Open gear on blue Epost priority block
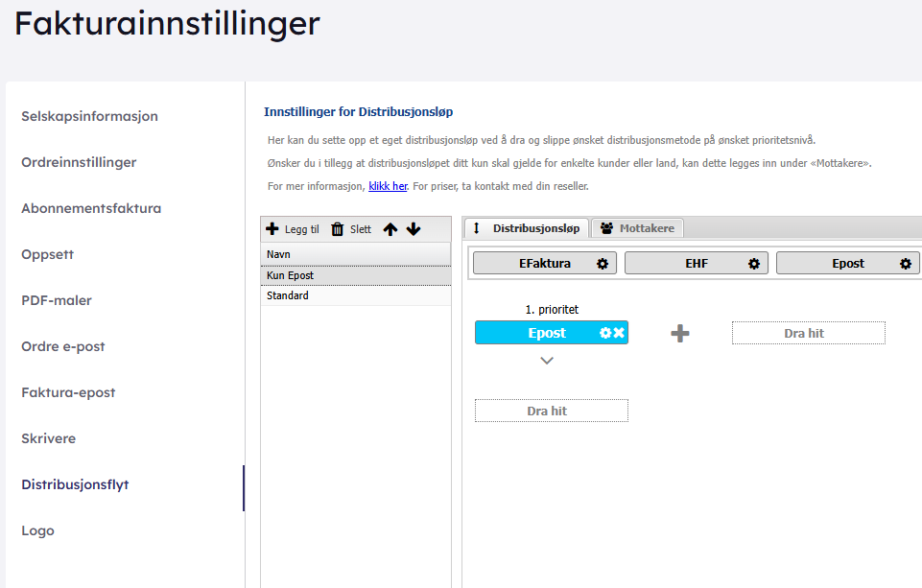 click(x=605, y=333)
